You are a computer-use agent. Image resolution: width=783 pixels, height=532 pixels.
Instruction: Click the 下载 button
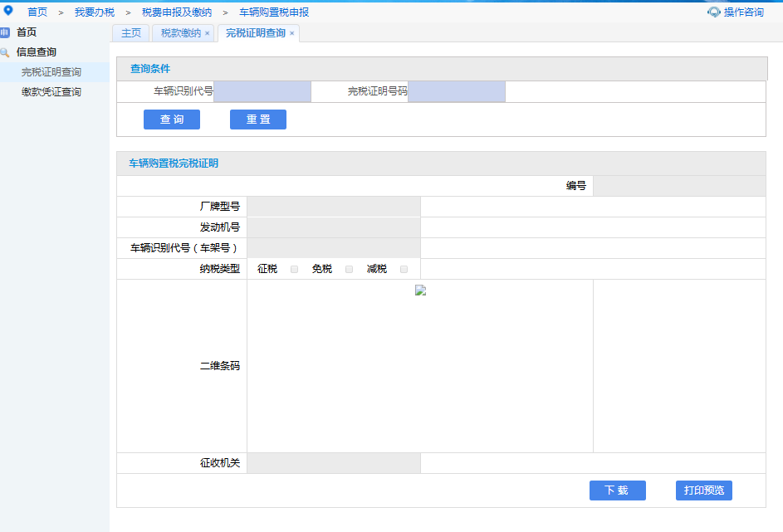tap(618, 490)
